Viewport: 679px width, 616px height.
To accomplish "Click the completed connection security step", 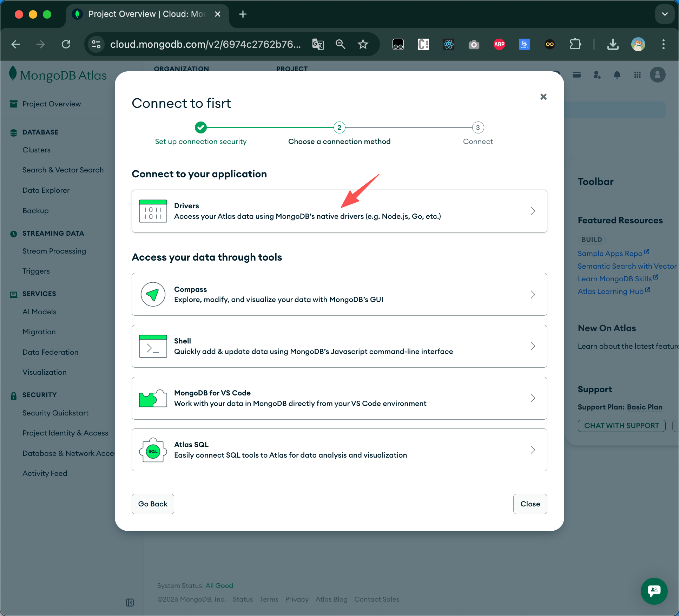I will [x=201, y=127].
